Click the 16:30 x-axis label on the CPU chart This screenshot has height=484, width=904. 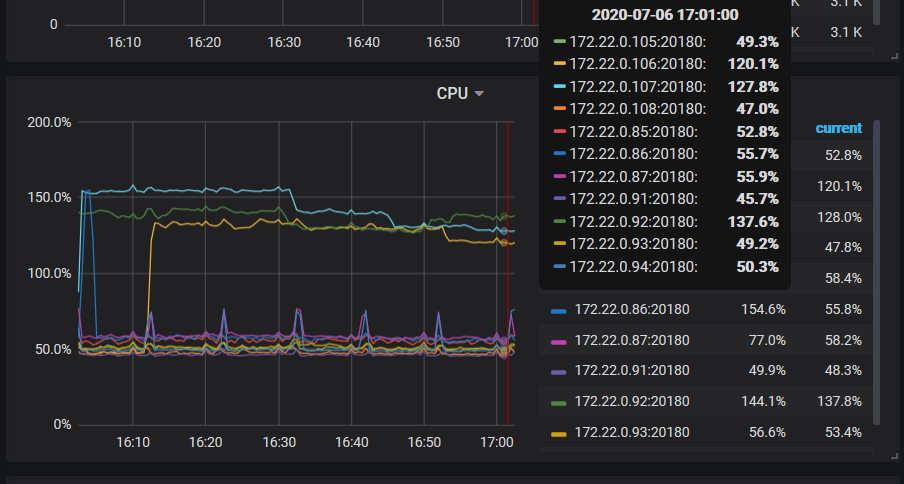coord(279,442)
